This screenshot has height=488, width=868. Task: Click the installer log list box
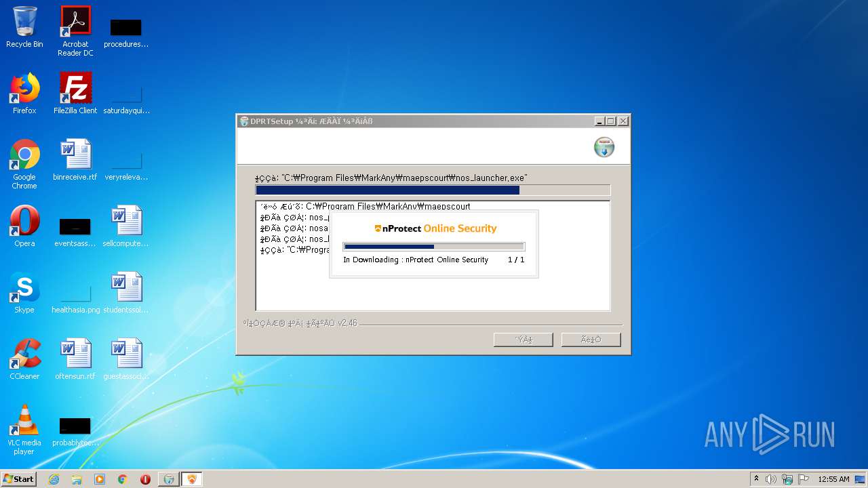tap(433, 256)
